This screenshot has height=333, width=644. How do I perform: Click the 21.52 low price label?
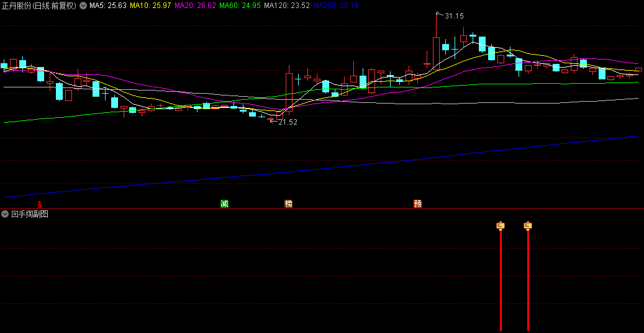point(288,122)
